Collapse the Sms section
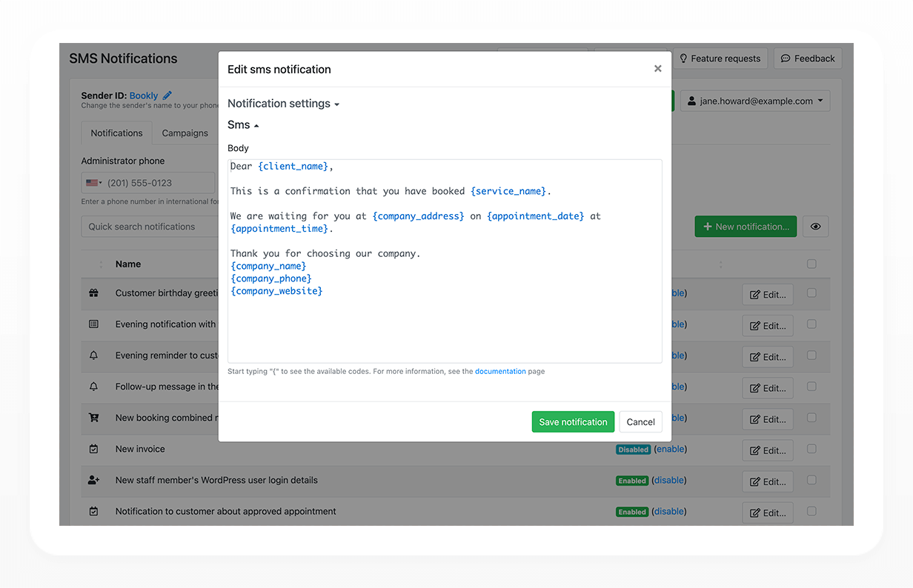 [243, 125]
